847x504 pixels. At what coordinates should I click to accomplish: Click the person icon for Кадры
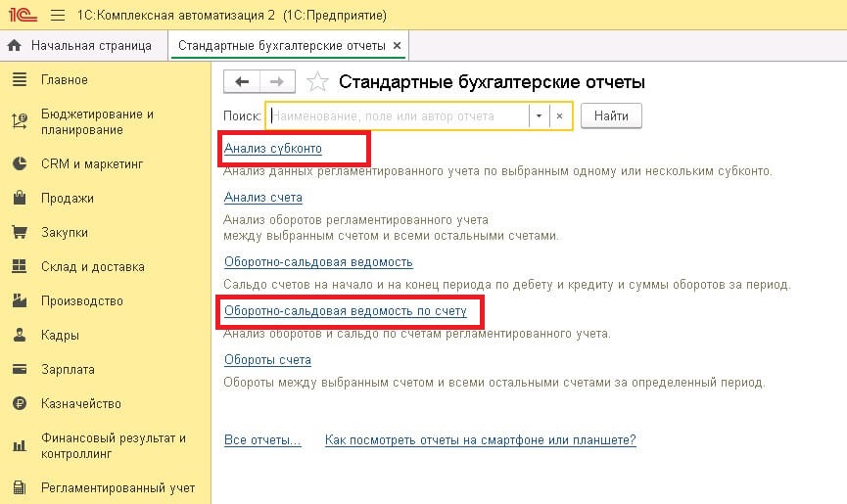point(20,335)
